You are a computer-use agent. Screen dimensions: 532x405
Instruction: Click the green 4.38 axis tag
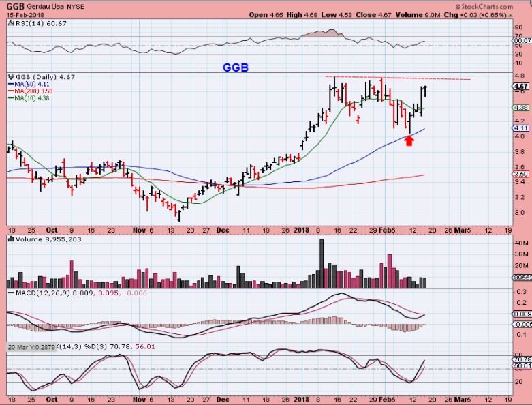coord(521,108)
